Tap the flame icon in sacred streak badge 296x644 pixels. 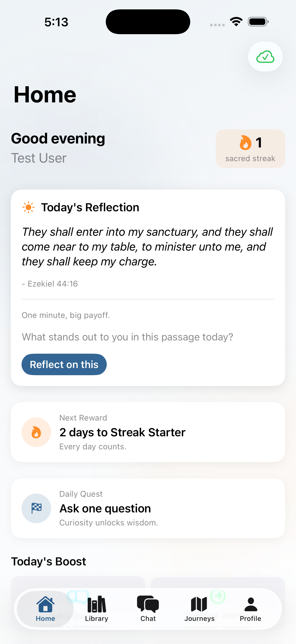(245, 143)
